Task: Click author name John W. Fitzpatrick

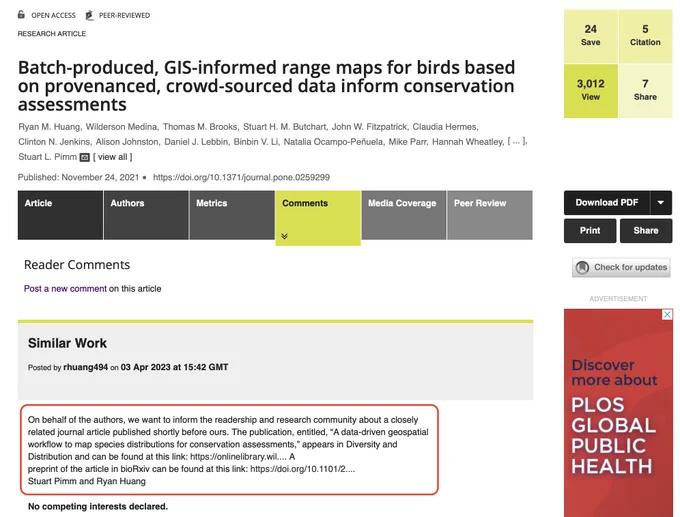Action: (369, 127)
